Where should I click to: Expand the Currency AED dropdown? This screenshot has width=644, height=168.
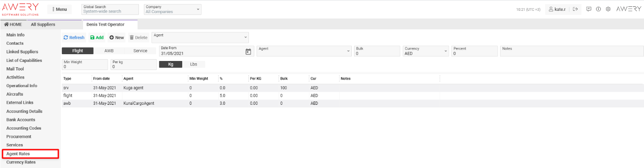426,51
